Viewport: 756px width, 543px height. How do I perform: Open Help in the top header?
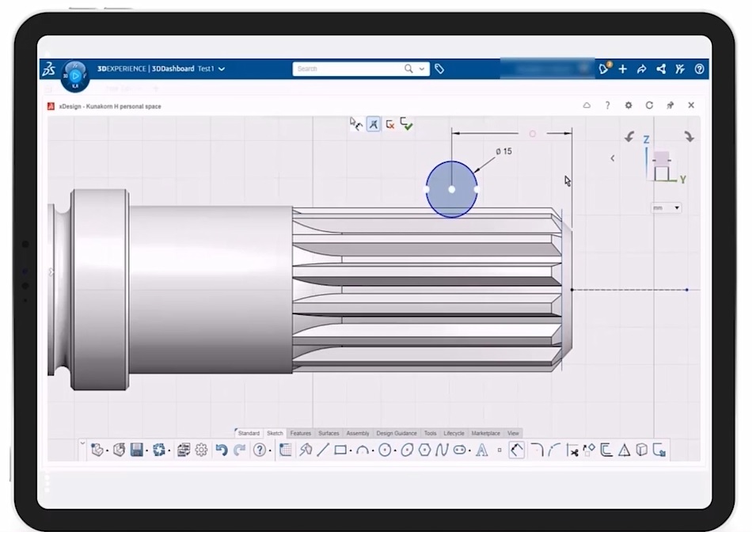[700, 69]
